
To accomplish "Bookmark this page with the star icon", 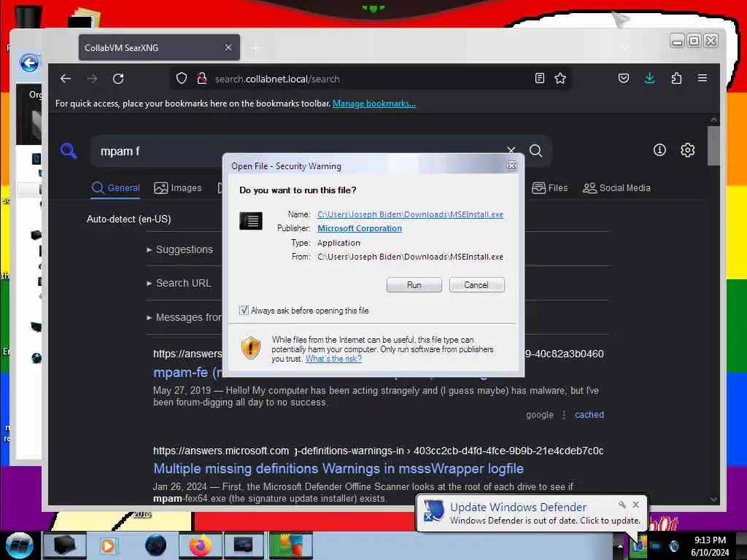I will pyautogui.click(x=560, y=79).
